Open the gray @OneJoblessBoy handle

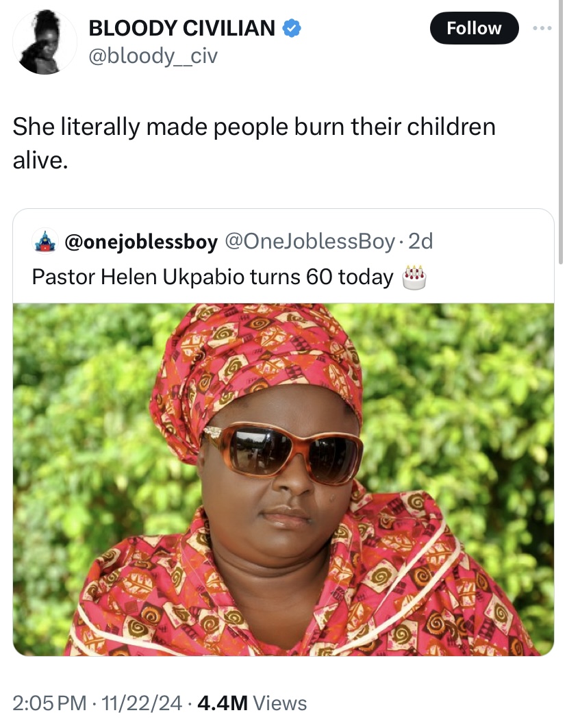[x=310, y=241]
